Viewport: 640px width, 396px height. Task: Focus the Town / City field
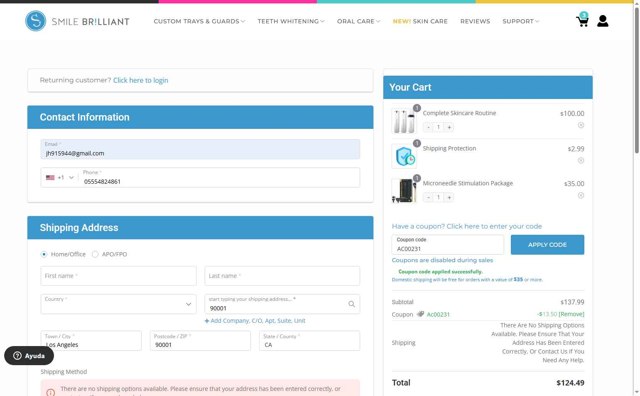pyautogui.click(x=91, y=340)
